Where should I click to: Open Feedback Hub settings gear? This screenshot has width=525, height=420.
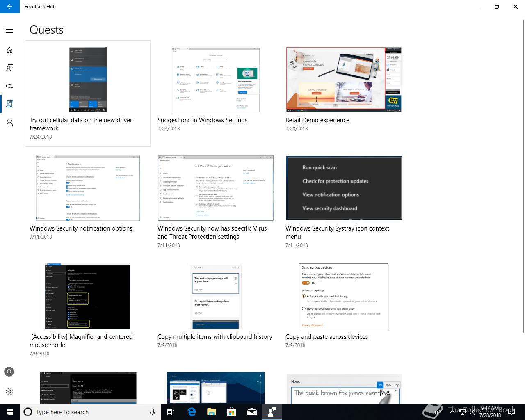coord(10,391)
